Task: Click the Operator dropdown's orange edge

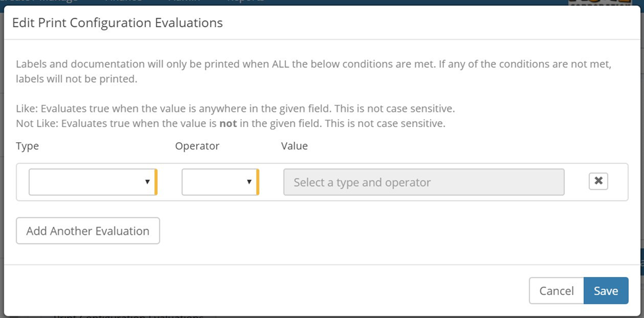Action: point(258,182)
